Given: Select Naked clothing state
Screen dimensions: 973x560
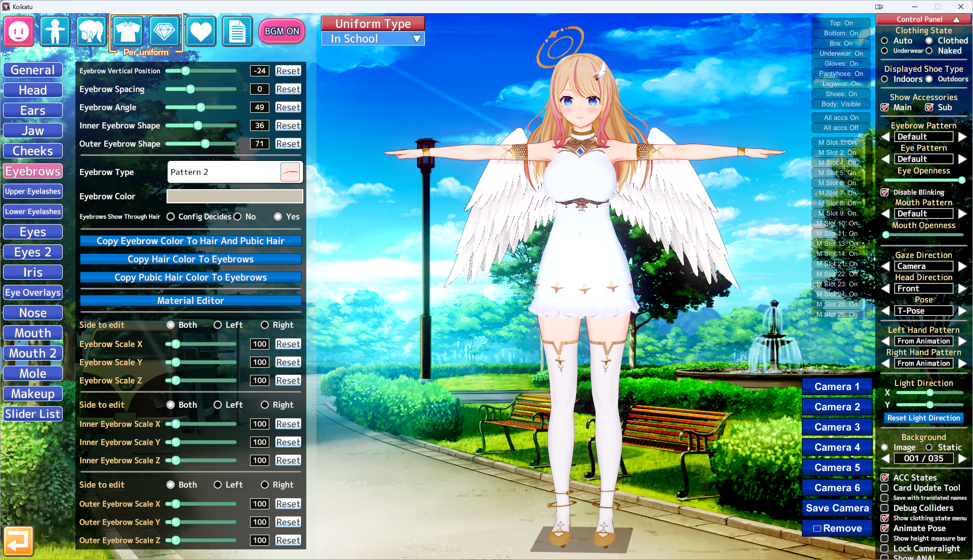Looking at the screenshot, I should [x=929, y=51].
